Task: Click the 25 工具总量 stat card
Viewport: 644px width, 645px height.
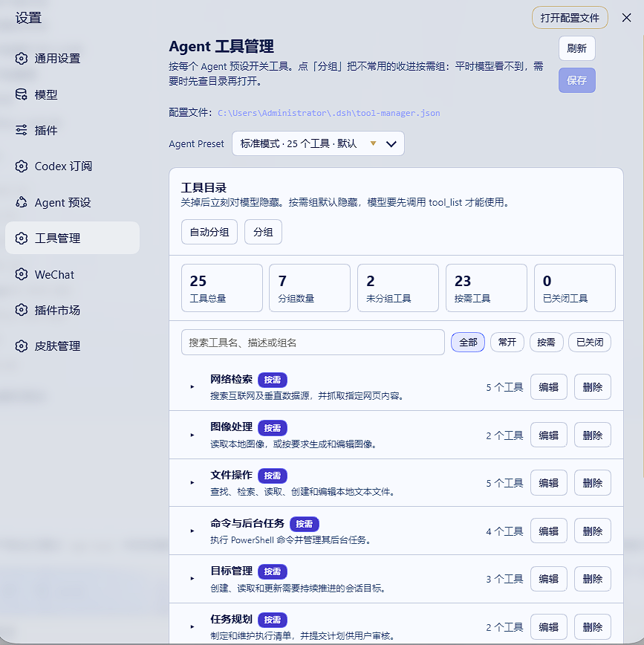Action: click(x=222, y=288)
